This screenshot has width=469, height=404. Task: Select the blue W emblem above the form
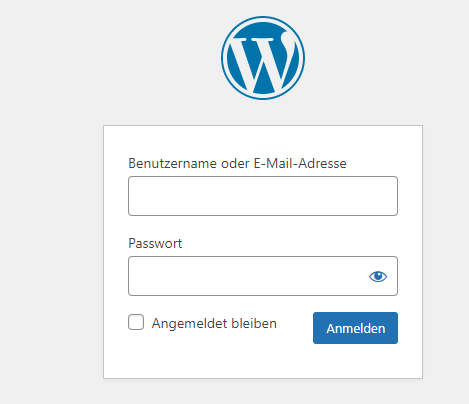click(263, 58)
